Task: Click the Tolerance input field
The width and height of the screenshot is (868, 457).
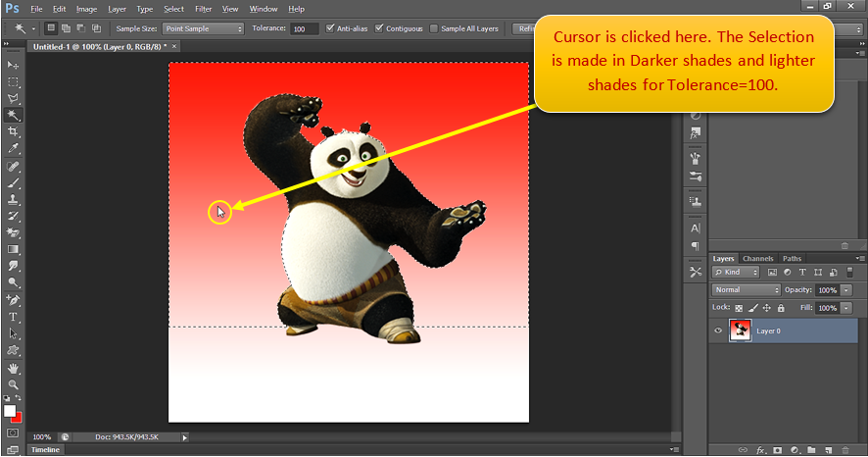Action: (x=305, y=28)
